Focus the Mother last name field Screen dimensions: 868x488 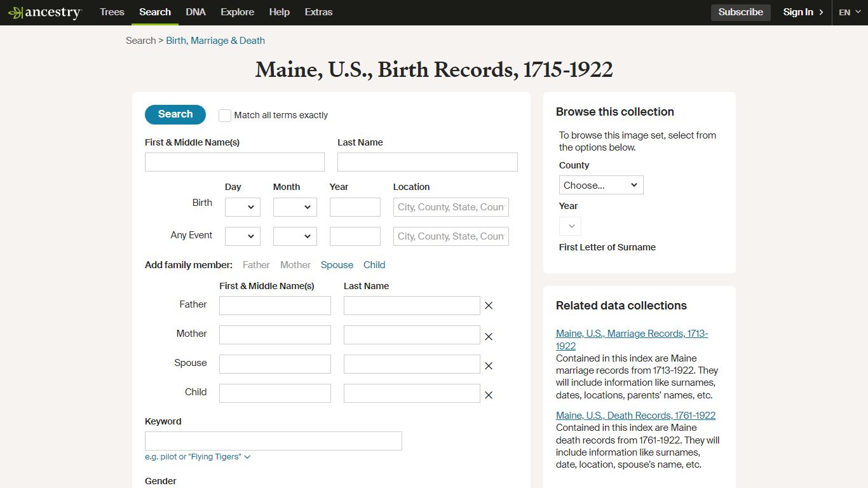point(412,335)
